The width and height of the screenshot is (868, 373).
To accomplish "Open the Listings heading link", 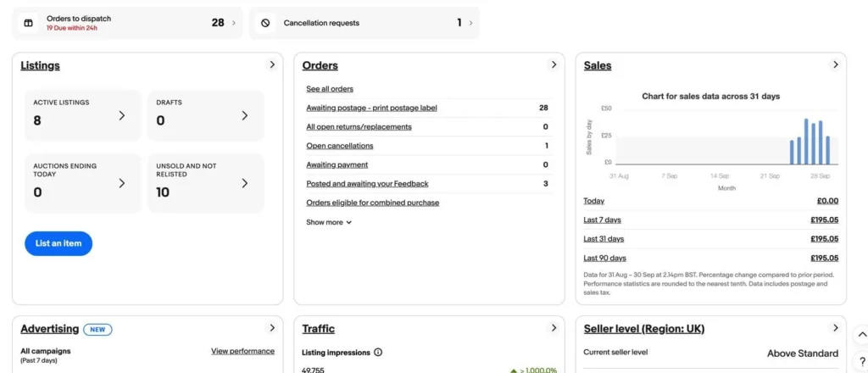I will coord(40,65).
